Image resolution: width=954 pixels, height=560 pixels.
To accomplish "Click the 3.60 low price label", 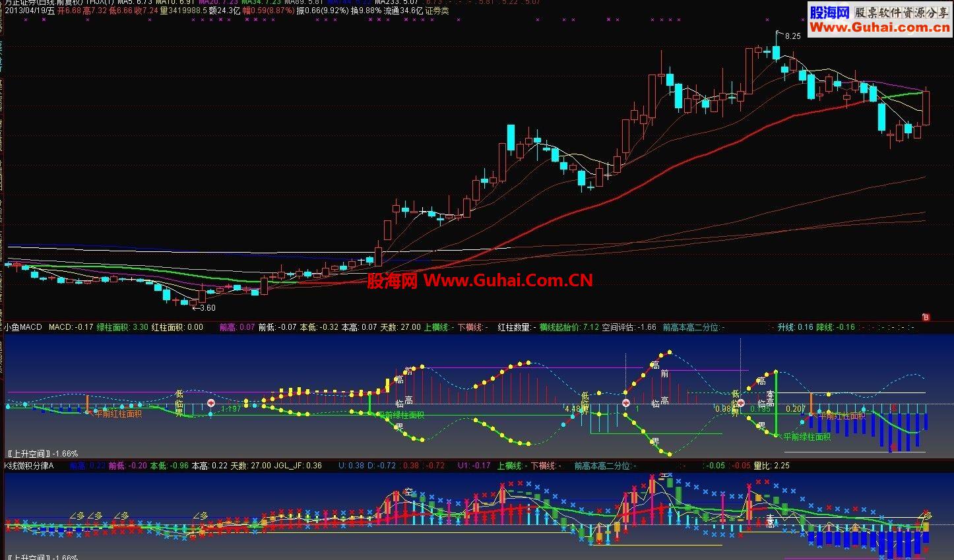I will point(207,308).
